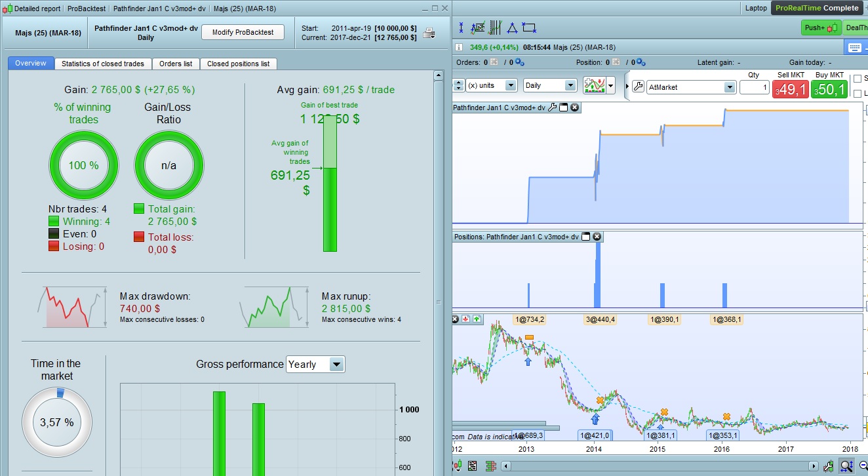Click the green up-arrow icon on price chart

[477, 319]
